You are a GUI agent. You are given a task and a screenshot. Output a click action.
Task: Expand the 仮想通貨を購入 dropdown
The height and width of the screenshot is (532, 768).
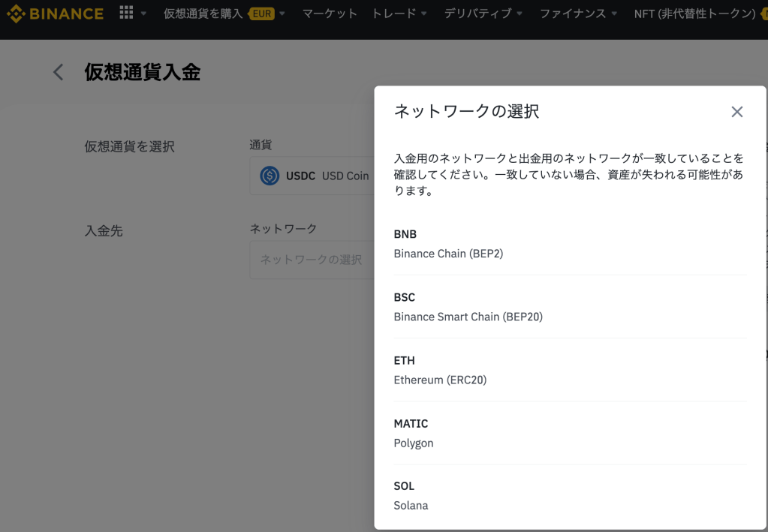(282, 14)
